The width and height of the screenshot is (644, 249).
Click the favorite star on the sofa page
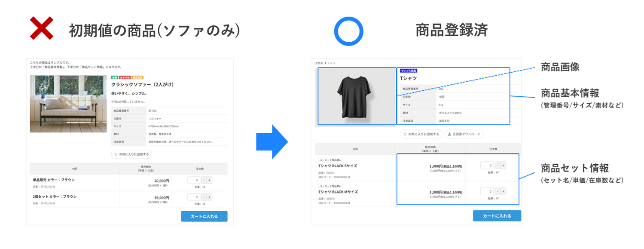pyautogui.click(x=116, y=154)
